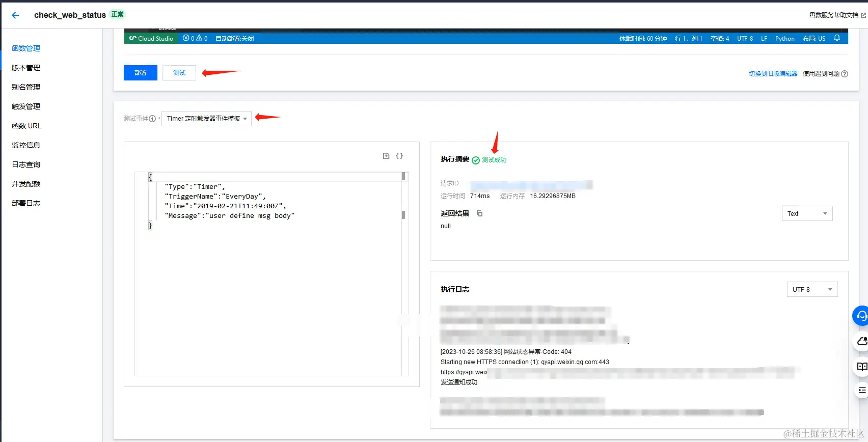Open Cloud Studio from the status bar
868x442 pixels.
(x=151, y=38)
